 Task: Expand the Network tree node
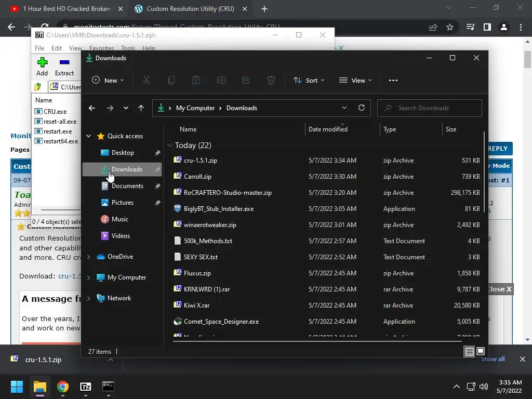[88, 298]
